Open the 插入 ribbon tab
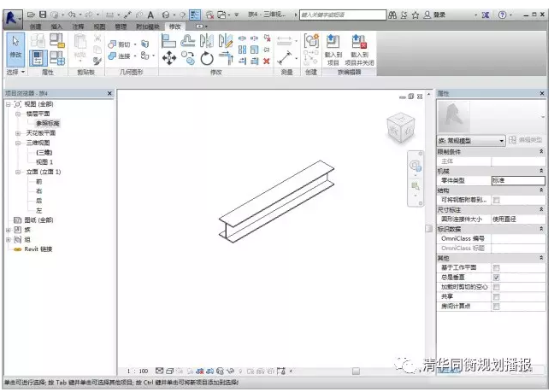This screenshot has height=392, width=554. click(x=56, y=26)
